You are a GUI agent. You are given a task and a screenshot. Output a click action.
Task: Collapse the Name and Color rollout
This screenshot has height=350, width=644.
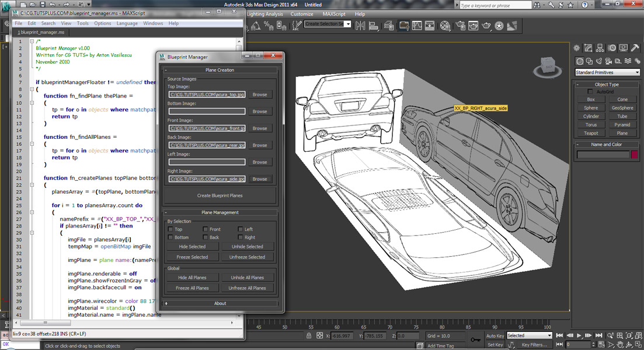pyautogui.click(x=607, y=145)
